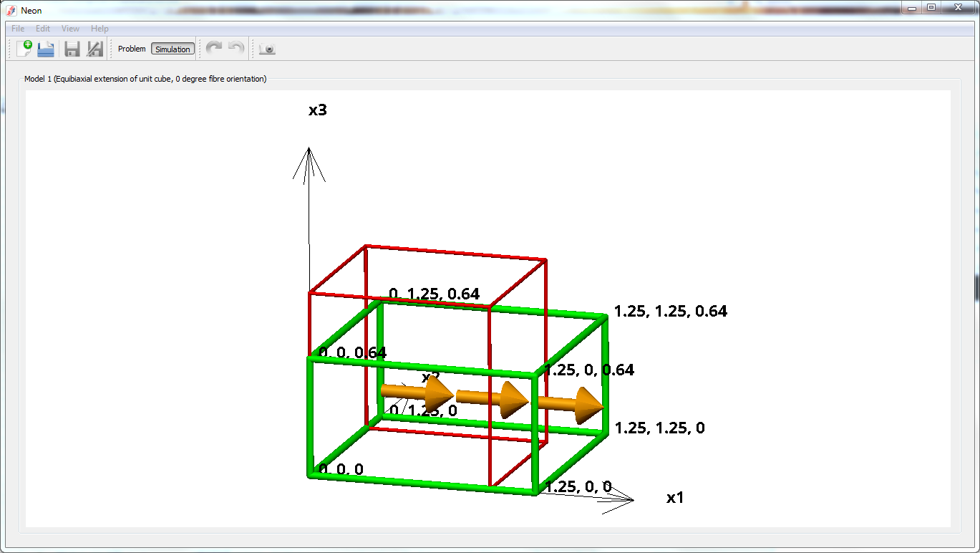
Task: Open the Edit menu
Action: click(43, 29)
